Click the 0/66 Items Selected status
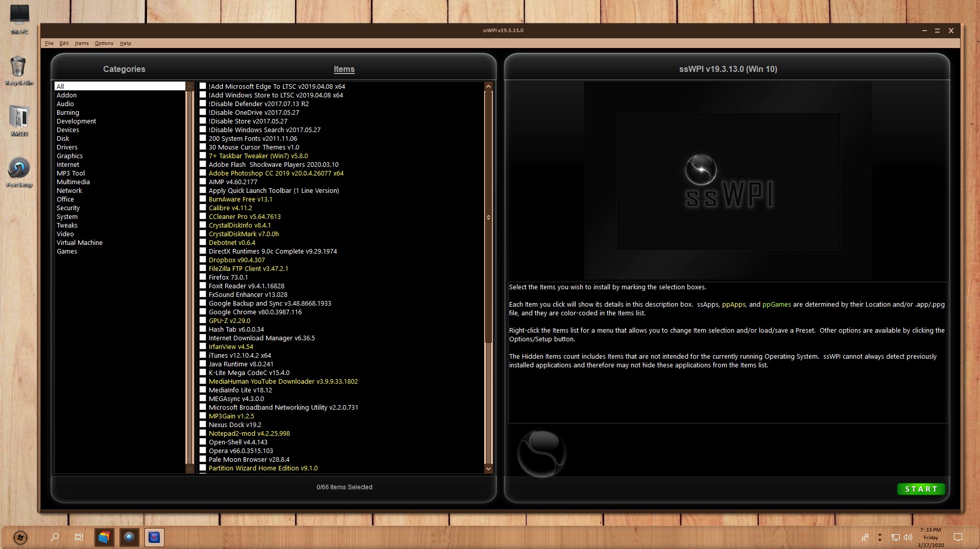The width and height of the screenshot is (980, 549). point(344,487)
